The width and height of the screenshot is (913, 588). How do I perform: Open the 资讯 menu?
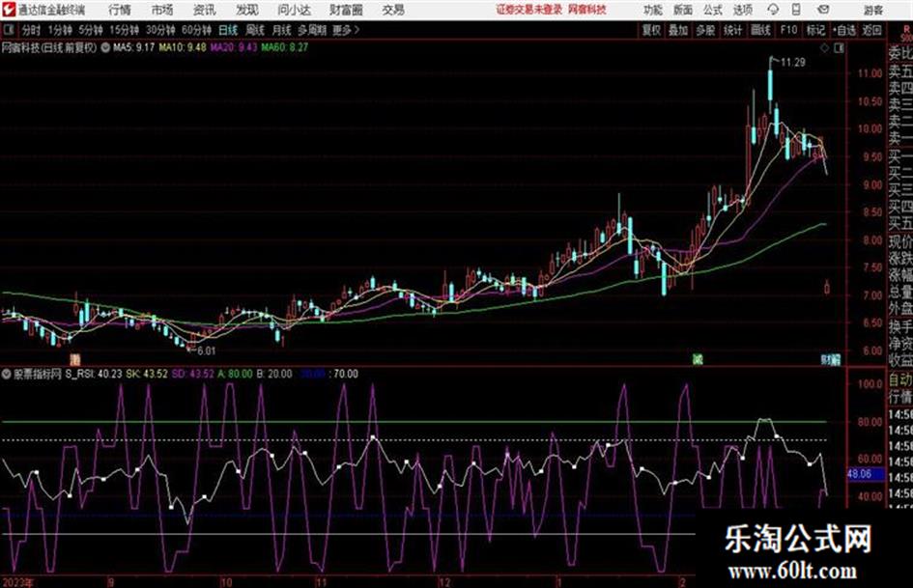[205, 10]
